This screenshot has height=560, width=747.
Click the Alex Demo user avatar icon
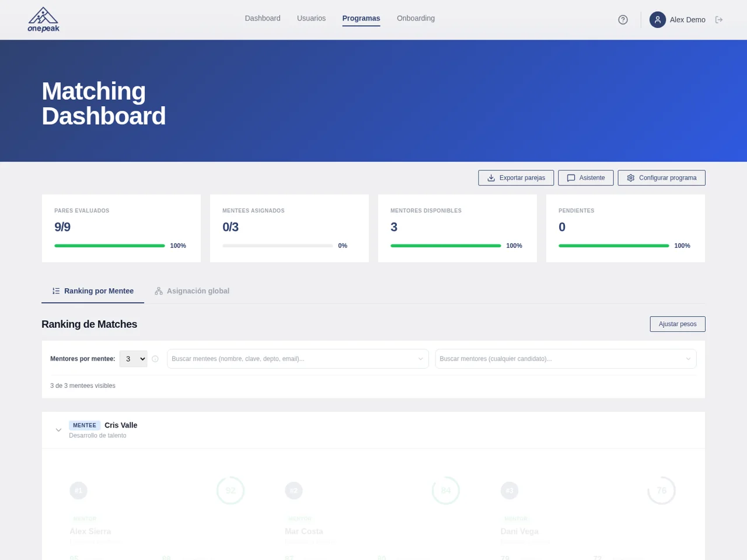coord(658,20)
